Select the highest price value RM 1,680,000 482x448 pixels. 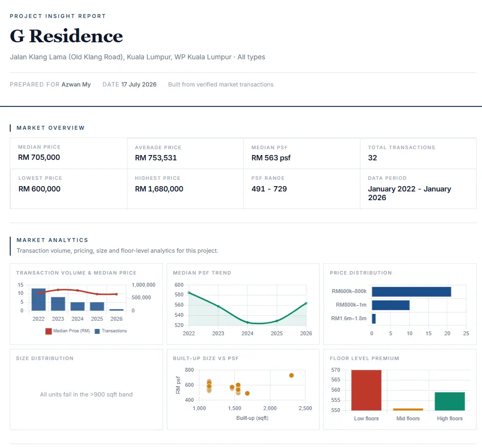click(159, 189)
